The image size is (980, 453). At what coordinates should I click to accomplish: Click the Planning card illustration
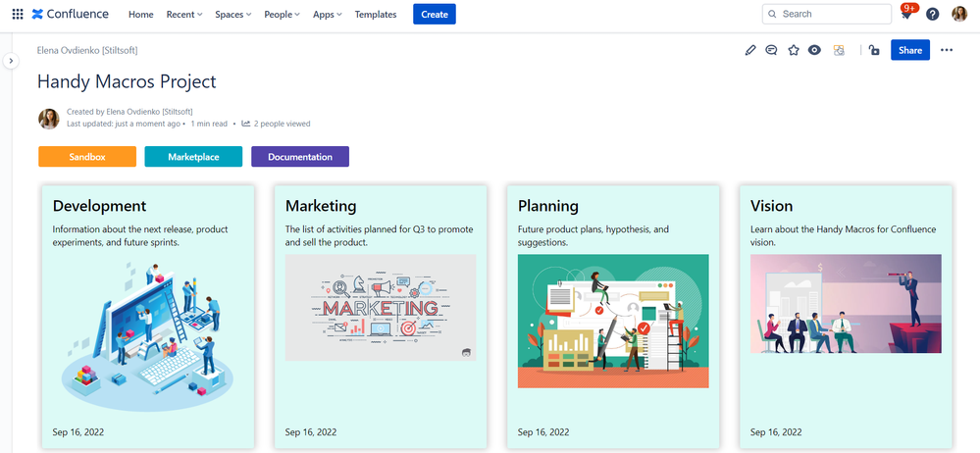click(x=613, y=322)
